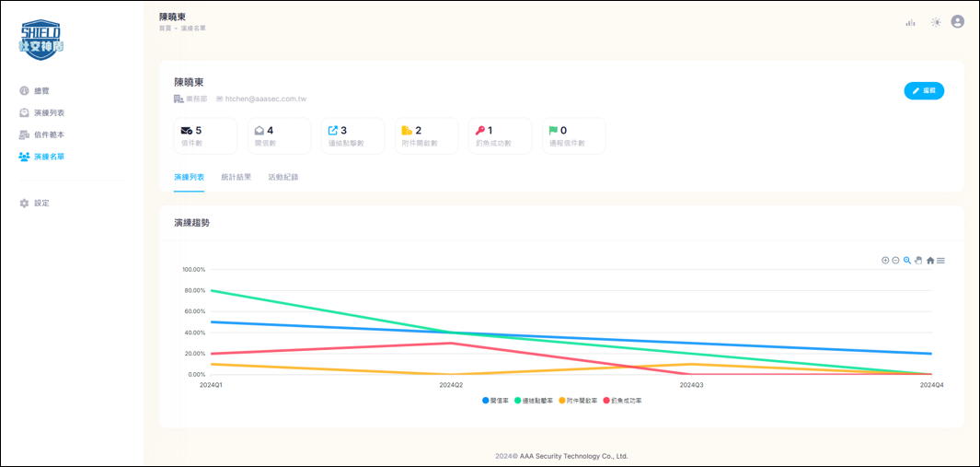Click the orange 附件開啟率 legend marker

coord(562,400)
